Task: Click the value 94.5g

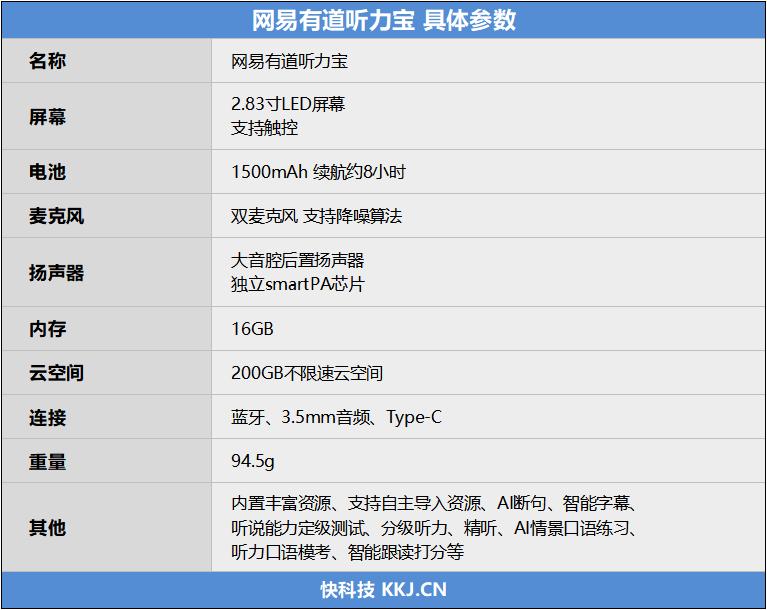Action: [x=253, y=461]
